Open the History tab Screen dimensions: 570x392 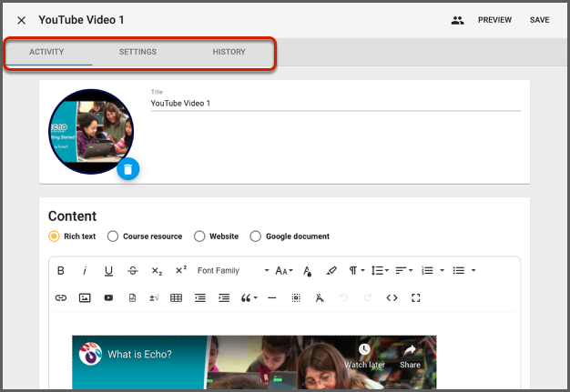[x=229, y=52]
